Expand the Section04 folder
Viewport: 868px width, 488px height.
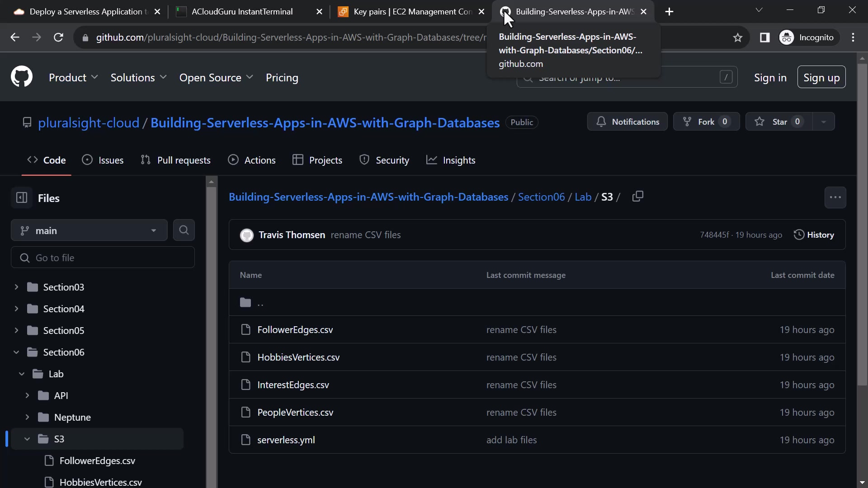pos(16,309)
